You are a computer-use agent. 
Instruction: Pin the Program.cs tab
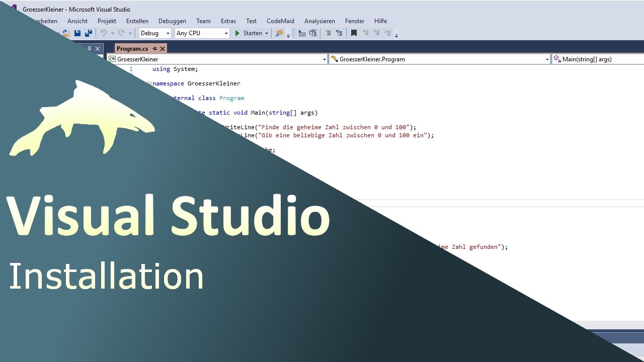click(155, 48)
